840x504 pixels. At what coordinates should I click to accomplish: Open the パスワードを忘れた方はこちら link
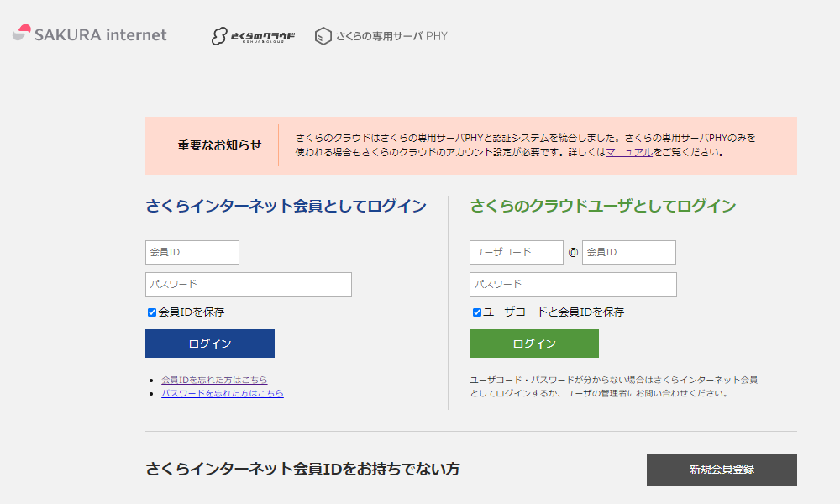pos(223,393)
